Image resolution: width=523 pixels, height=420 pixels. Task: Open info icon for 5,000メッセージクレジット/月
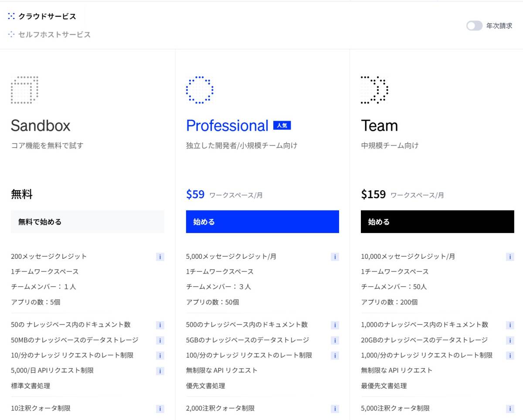tap(335, 257)
